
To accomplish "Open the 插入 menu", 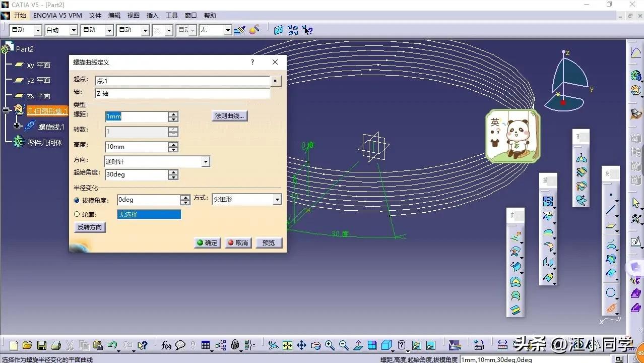I will coord(152,16).
